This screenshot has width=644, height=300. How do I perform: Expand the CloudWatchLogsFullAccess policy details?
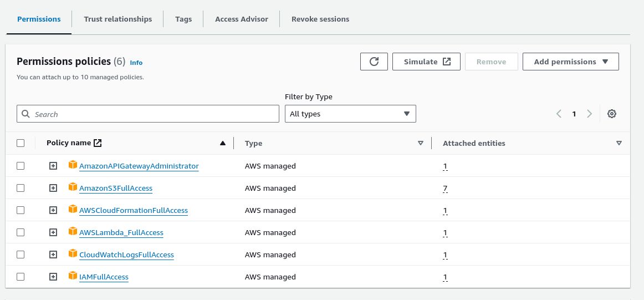coord(53,255)
